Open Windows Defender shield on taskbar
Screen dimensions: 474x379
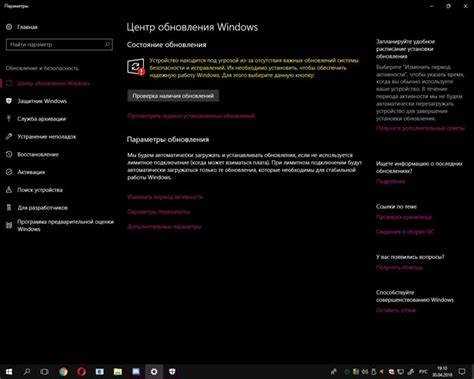pos(172,371)
